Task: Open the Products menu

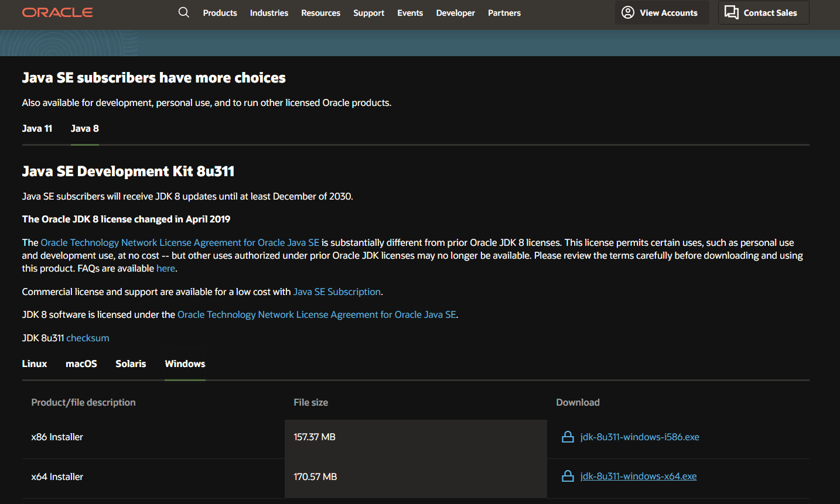Action: coord(220,13)
